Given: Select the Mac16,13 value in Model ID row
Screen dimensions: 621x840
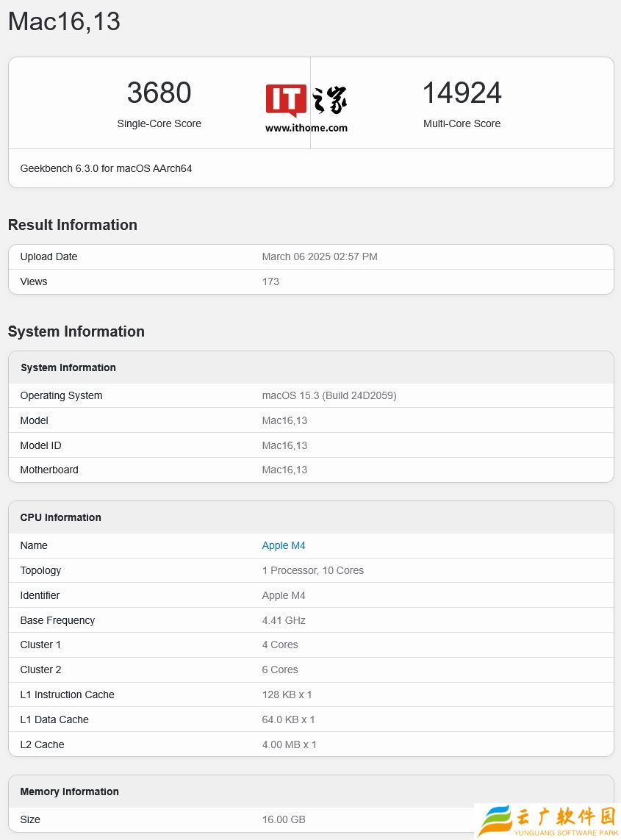Looking at the screenshot, I should pyautogui.click(x=284, y=445).
